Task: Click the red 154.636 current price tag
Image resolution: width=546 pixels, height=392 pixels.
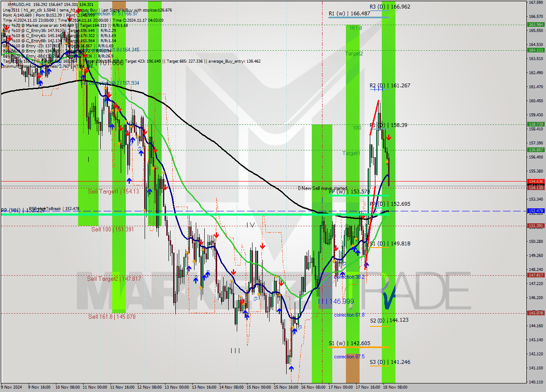Action: (x=536, y=181)
